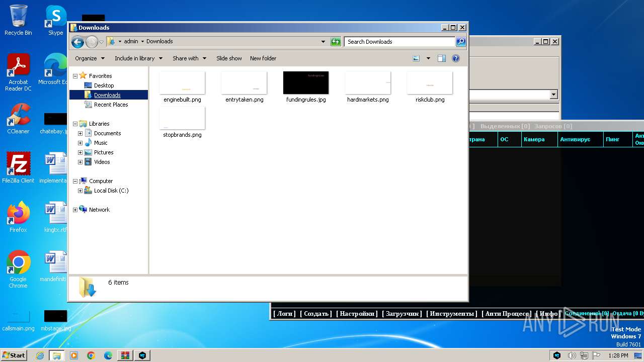Expand Local Disk (C:) node
The height and width of the screenshot is (362, 644).
[80, 191]
